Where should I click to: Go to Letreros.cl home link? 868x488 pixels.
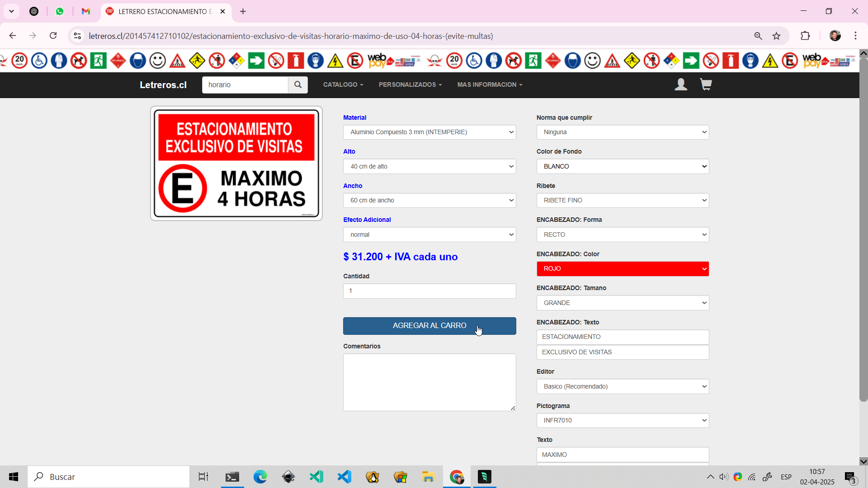(163, 84)
